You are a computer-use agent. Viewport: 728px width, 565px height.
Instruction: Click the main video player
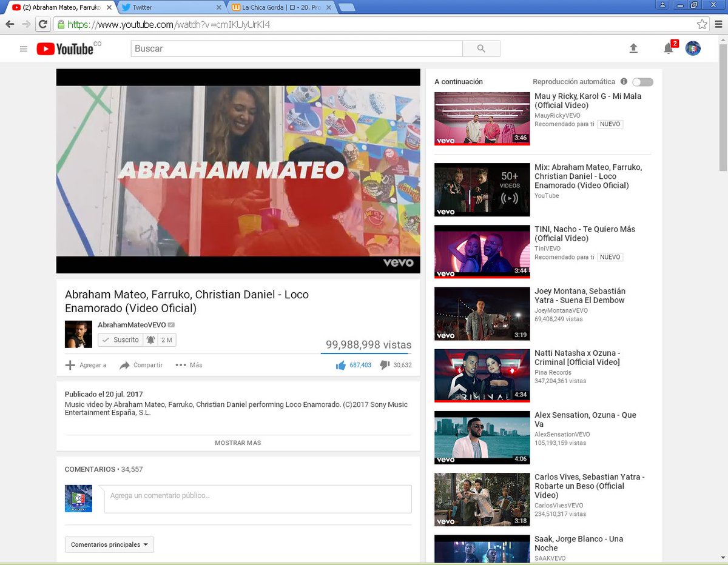click(238, 171)
